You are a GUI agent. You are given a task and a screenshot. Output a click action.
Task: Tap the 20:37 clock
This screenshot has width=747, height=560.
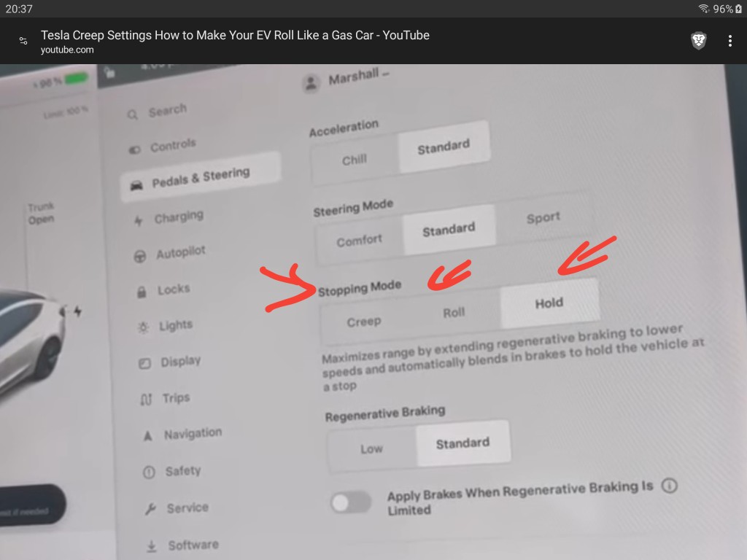tap(18, 9)
